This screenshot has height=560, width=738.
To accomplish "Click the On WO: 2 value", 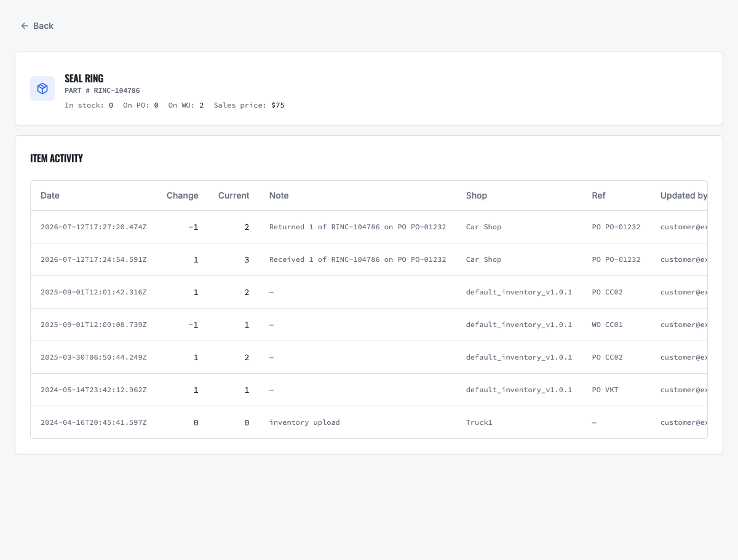I will 186,105.
